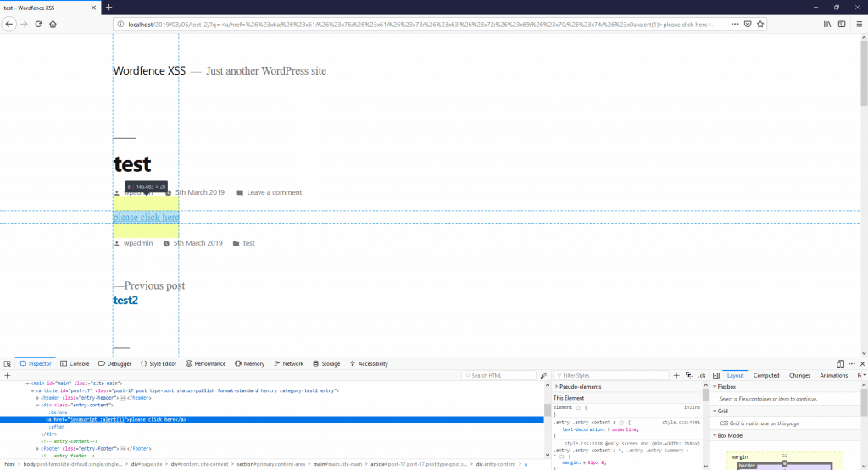868x470 pixels.
Task: Add a new CSS rule with plus icon
Action: pos(676,375)
